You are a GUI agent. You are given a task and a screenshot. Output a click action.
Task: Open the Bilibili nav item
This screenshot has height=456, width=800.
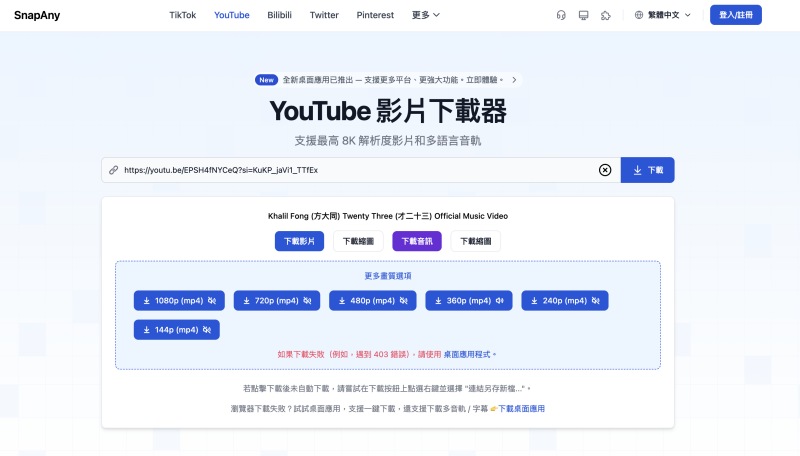(280, 15)
